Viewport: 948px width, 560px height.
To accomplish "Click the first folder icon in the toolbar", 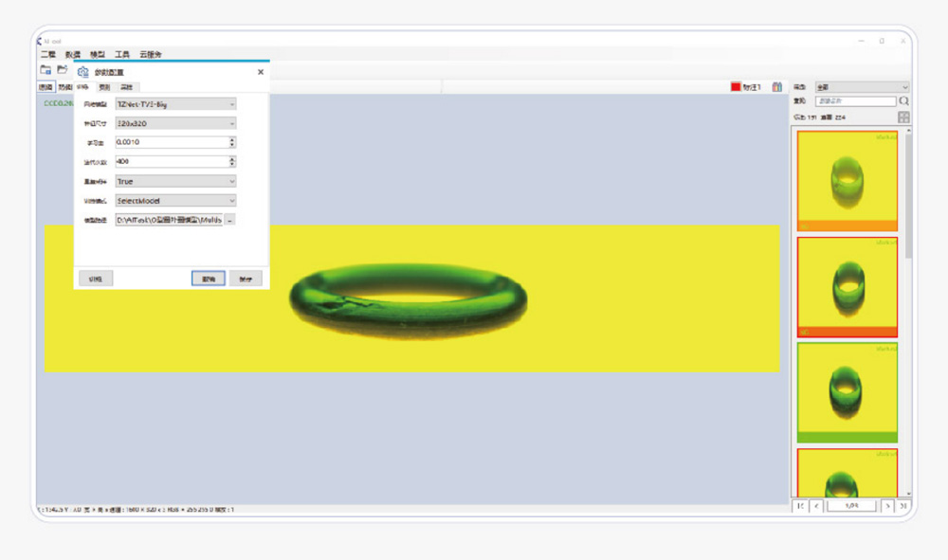I will 46,70.
